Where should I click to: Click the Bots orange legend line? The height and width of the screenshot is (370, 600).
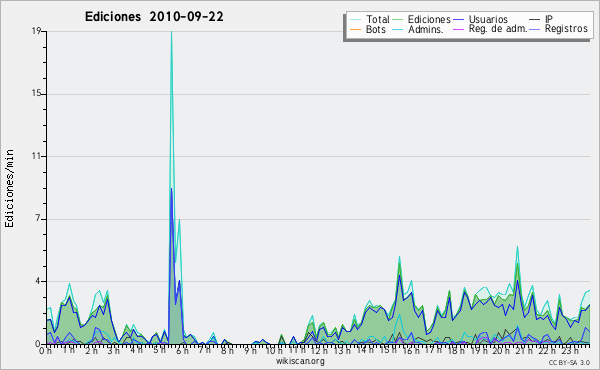(x=355, y=29)
